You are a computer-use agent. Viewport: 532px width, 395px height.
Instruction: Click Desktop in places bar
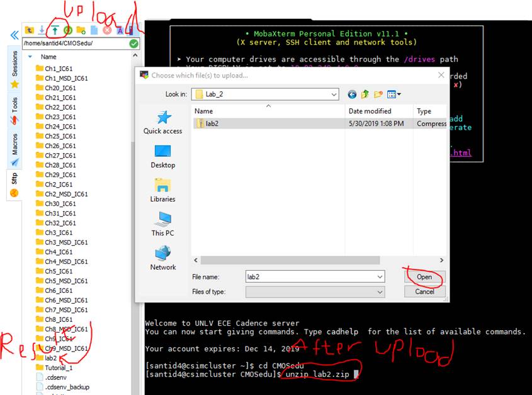(x=163, y=157)
